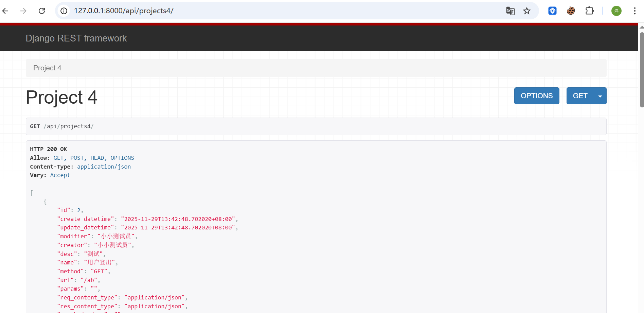Send a GET request with the GET button
The width and height of the screenshot is (644, 313).
click(x=580, y=96)
